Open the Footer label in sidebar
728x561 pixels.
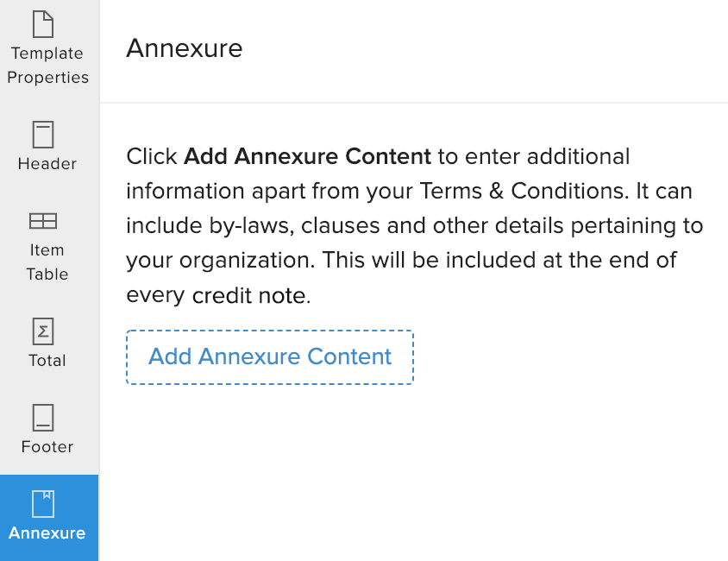click(47, 447)
